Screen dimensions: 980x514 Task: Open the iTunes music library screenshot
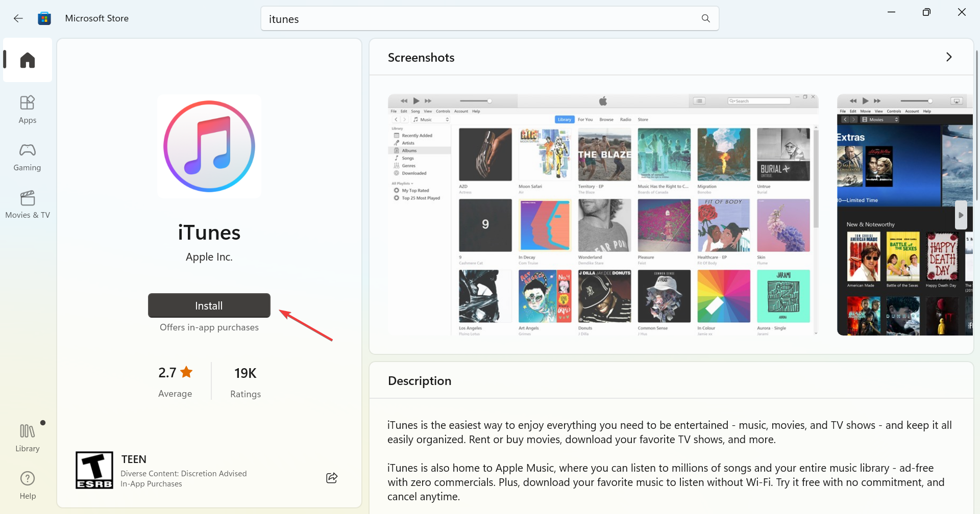click(x=603, y=215)
